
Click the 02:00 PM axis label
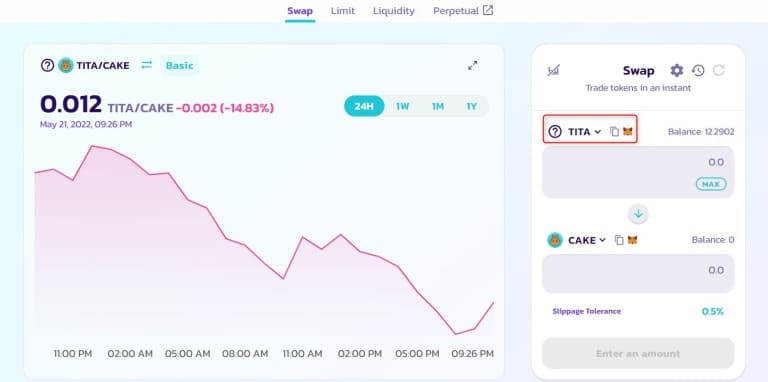pos(360,354)
